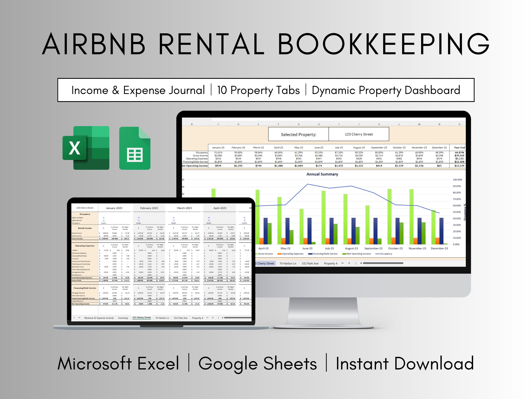Click the kebab menu icon beside sheet tabs
532x399 pixels.
(356, 263)
